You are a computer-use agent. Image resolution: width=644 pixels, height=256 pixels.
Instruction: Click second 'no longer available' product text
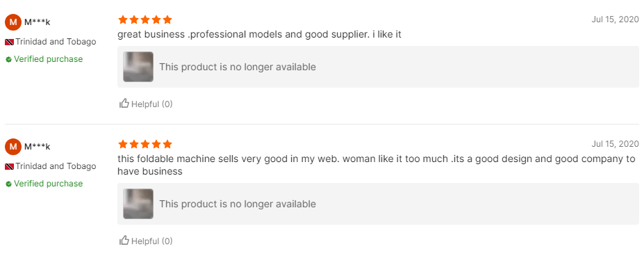click(238, 204)
